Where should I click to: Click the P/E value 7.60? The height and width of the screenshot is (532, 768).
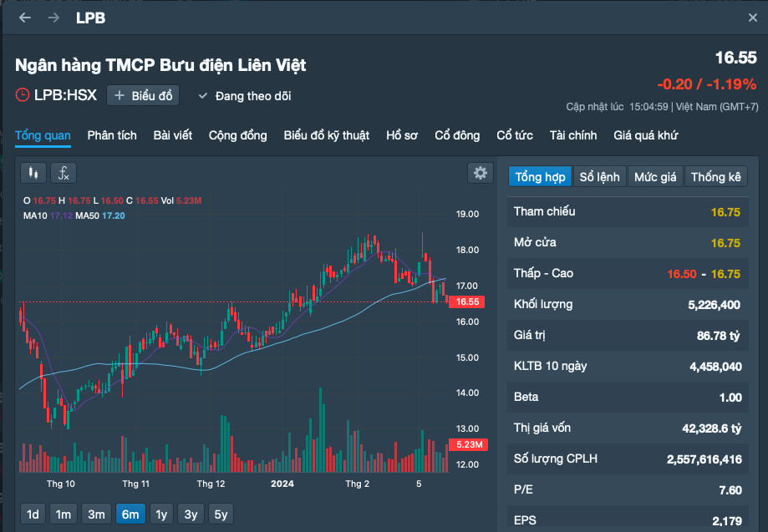(730, 490)
